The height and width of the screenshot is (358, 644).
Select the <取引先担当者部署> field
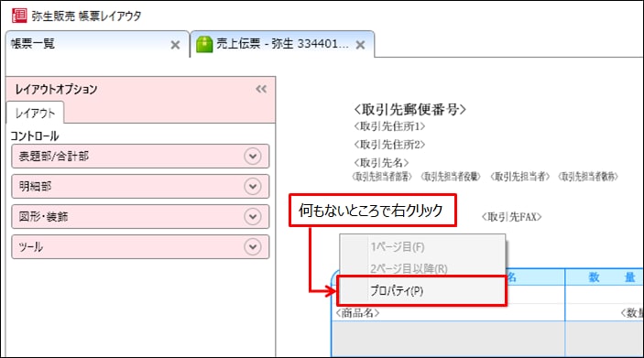[x=382, y=177]
